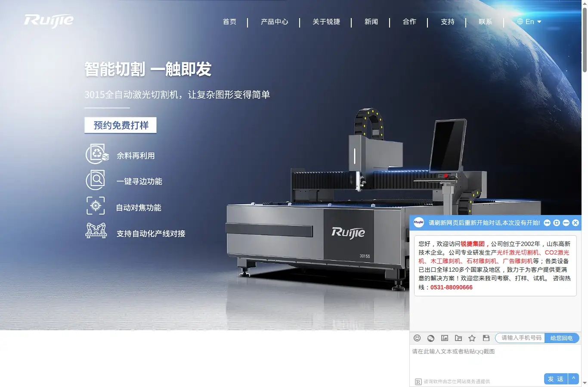The height and width of the screenshot is (387, 588).
Task: Click the 给您回电 callback button
Action: (x=562, y=338)
